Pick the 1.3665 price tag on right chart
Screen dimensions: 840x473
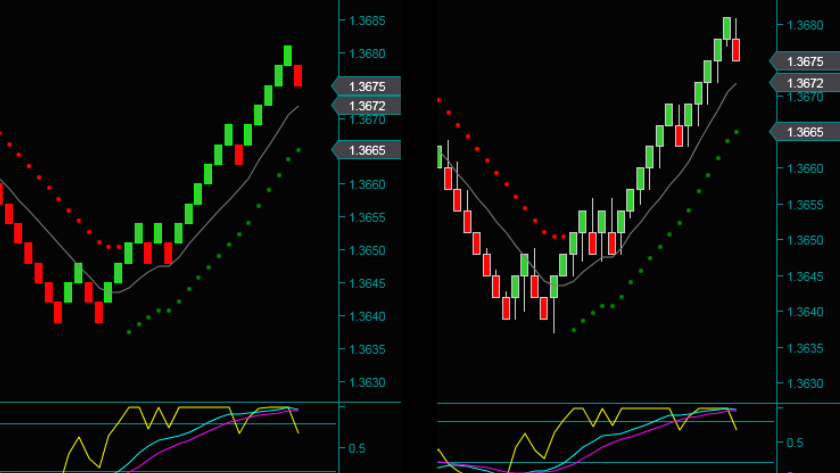point(805,132)
